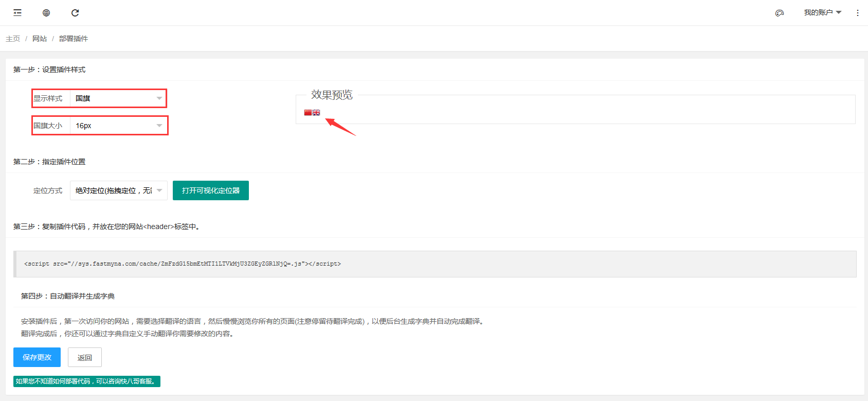
Task: Click the 定位方式 label
Action: point(48,190)
